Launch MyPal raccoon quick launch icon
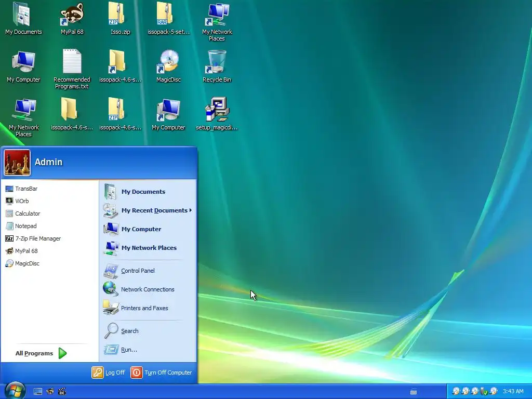The width and height of the screenshot is (532, 399). 50,392
